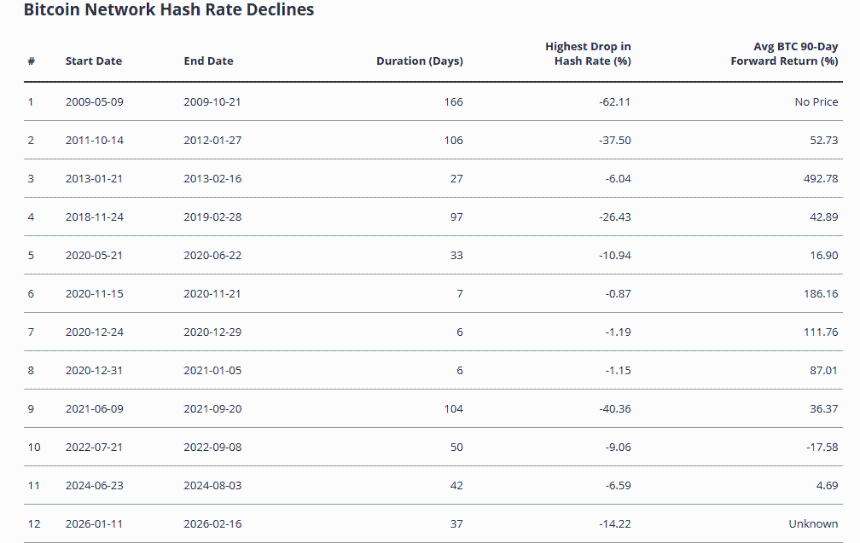Image resolution: width=860 pixels, height=543 pixels.
Task: Click start date 2024-06-23
Action: click(94, 485)
